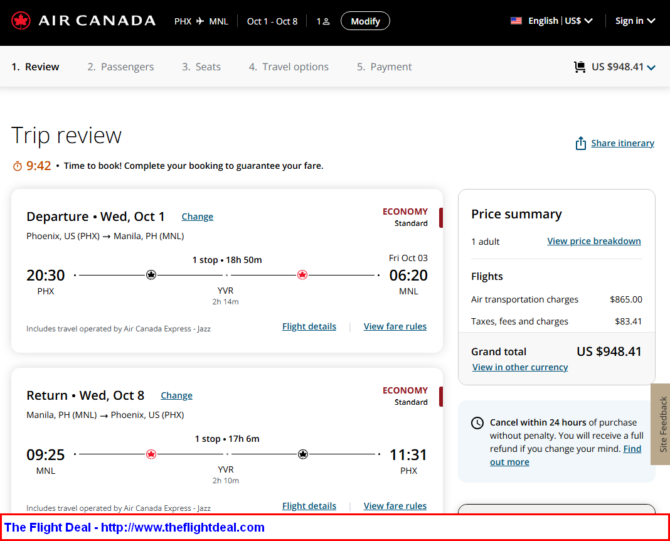Click the booking countdown timer icon
The image size is (670, 541).
[x=17, y=166]
